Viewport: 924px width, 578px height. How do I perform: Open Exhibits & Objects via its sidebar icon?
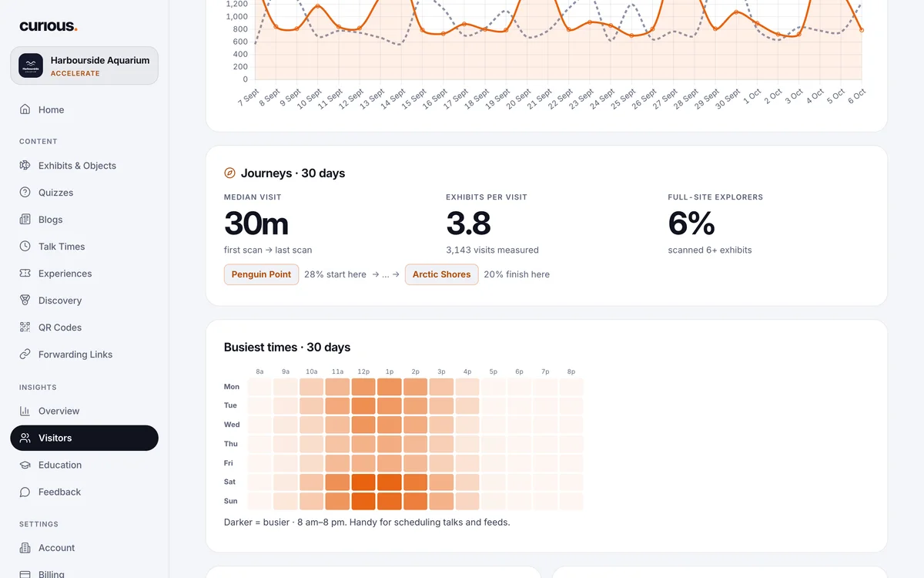point(25,166)
